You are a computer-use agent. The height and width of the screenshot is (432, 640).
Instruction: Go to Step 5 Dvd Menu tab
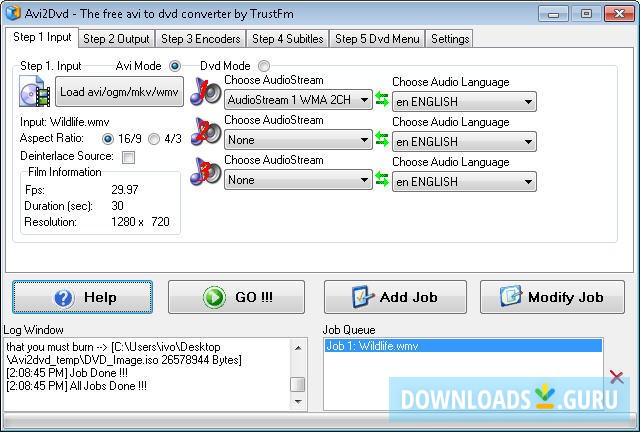point(377,39)
